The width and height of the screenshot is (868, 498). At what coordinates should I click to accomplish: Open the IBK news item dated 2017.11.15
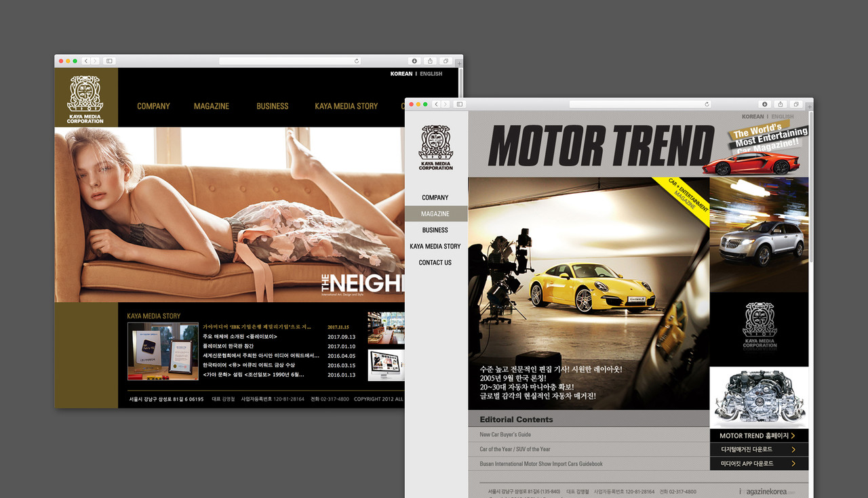257,327
